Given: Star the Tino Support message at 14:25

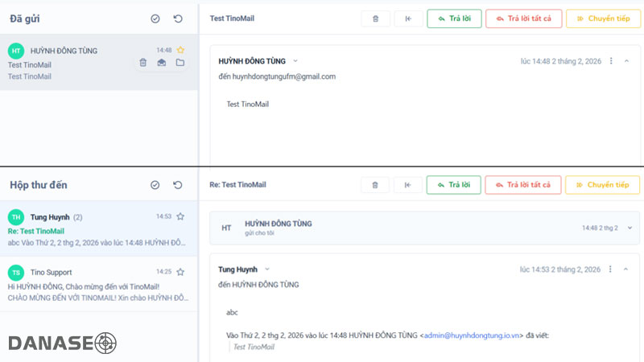Looking at the screenshot, I should pyautogui.click(x=180, y=272).
